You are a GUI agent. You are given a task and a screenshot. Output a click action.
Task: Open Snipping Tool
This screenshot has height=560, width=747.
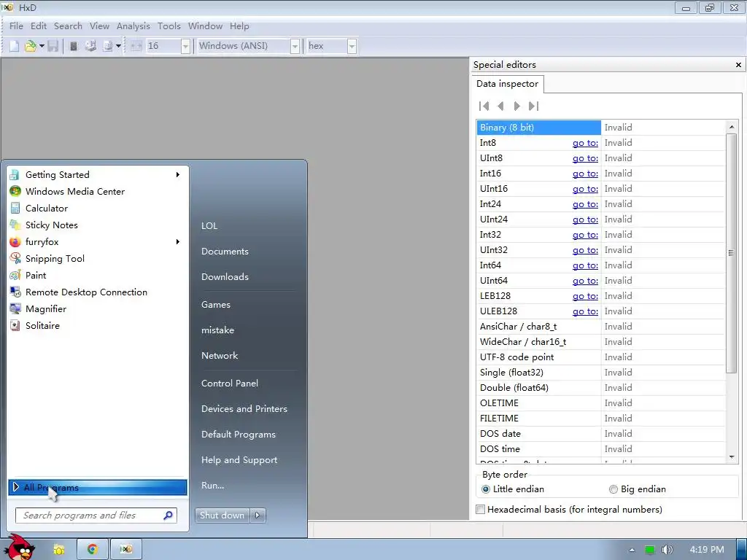click(97, 259)
